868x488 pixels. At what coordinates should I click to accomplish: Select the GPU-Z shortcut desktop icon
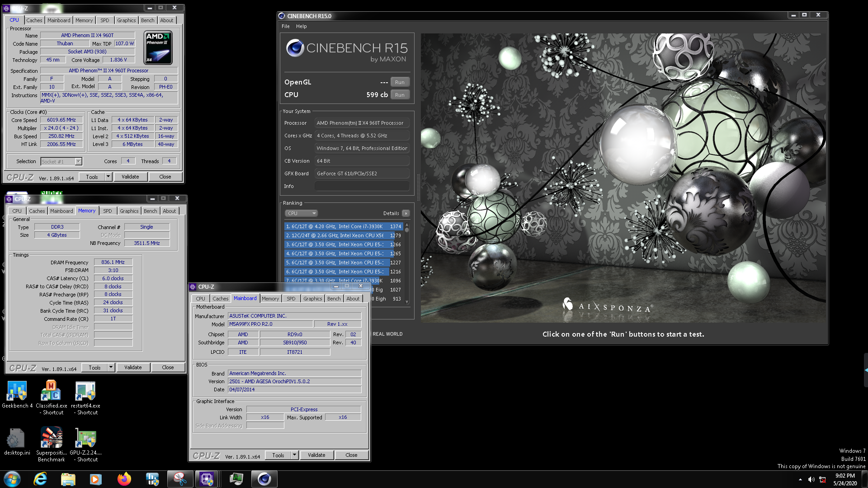pyautogui.click(x=85, y=445)
